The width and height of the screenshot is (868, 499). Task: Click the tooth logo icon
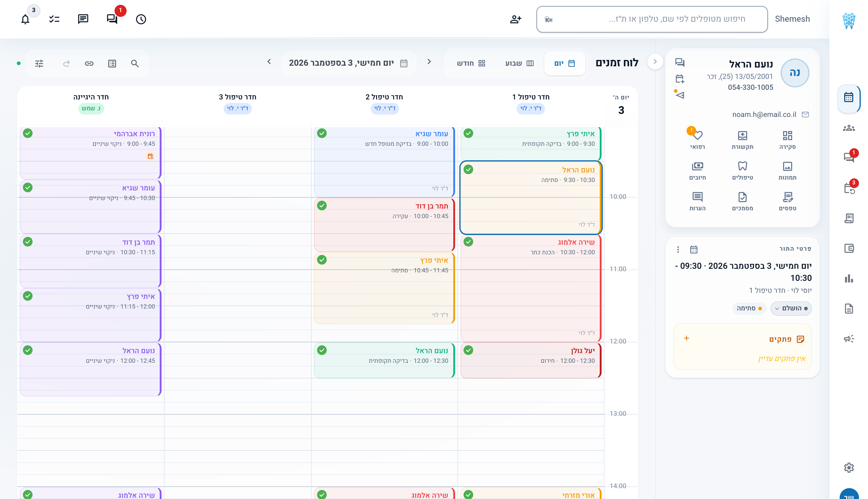[848, 20]
